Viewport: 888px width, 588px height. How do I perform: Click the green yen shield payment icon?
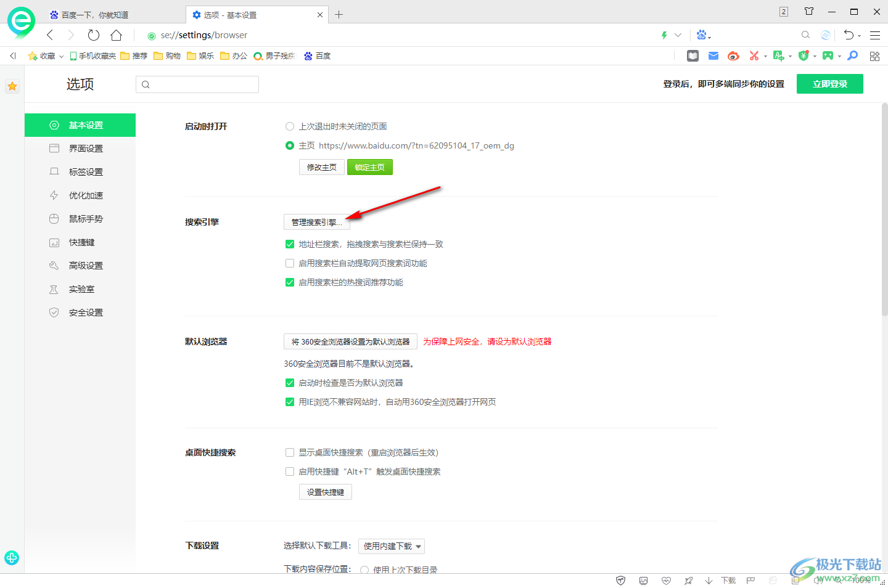pos(803,56)
